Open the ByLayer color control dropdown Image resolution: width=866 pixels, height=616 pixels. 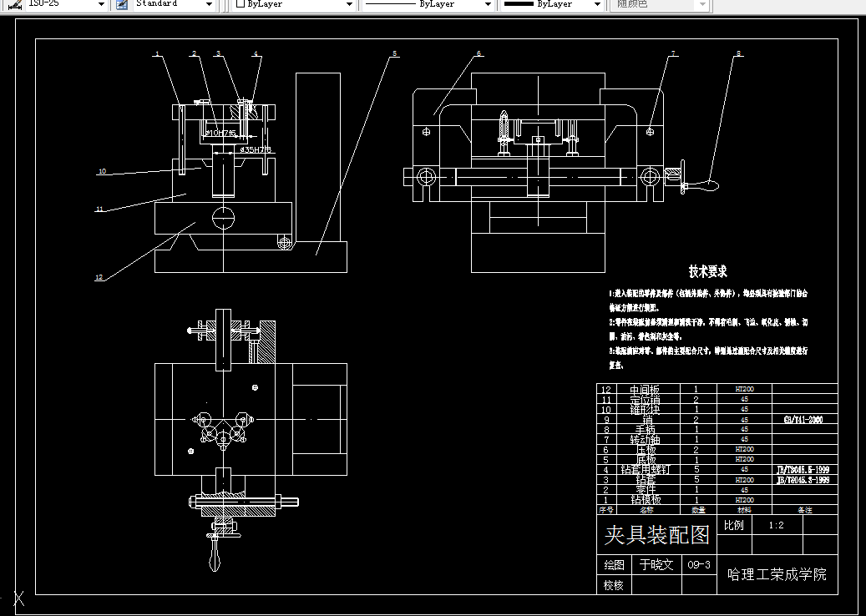pyautogui.click(x=349, y=4)
